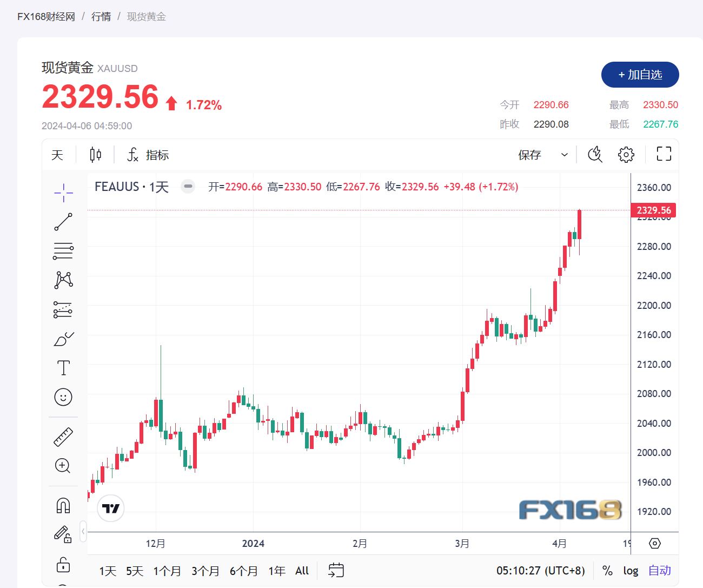Select the patterns drawing tool

pos(63,279)
